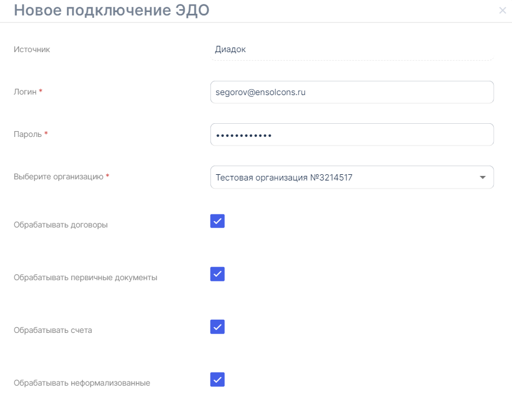Click the Источник label
This screenshot has width=512, height=420.
tap(32, 49)
